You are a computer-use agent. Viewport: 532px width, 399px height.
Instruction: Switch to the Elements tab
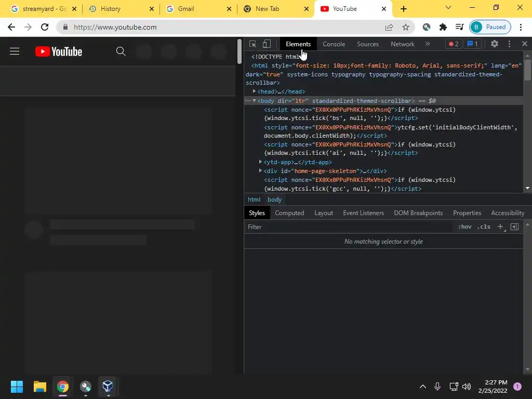298,44
